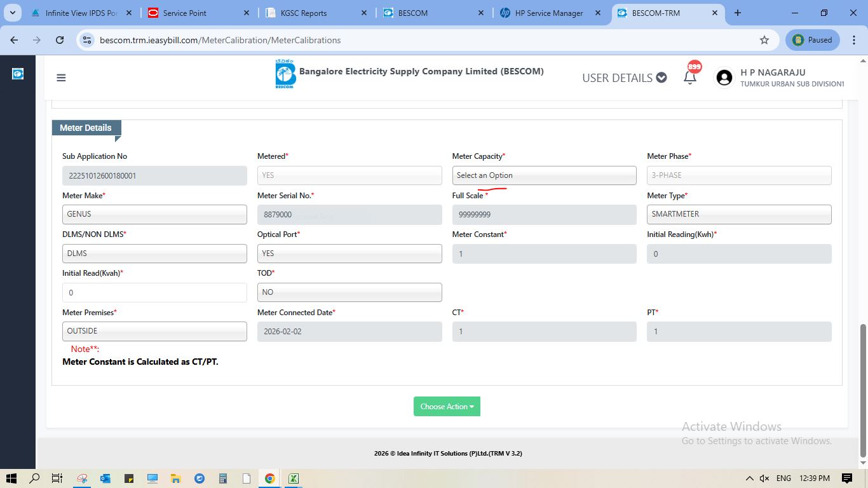Open the hamburger sidebar menu

(61, 78)
